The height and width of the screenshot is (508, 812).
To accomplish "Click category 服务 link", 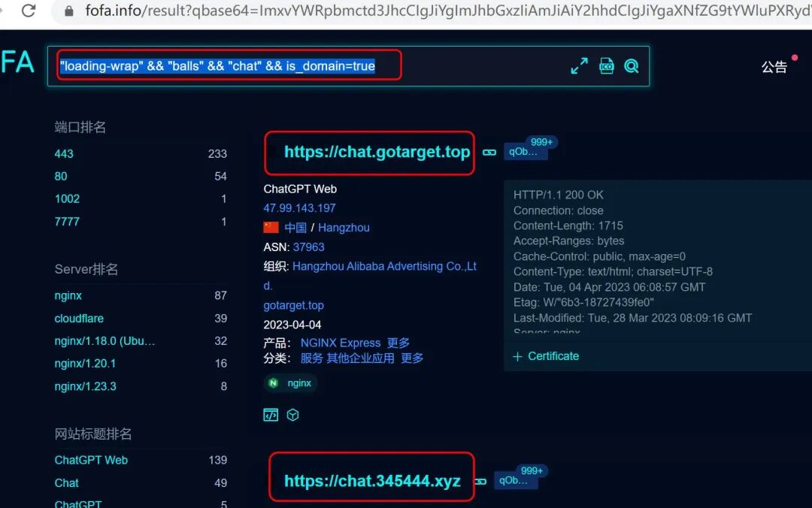I will 311,358.
